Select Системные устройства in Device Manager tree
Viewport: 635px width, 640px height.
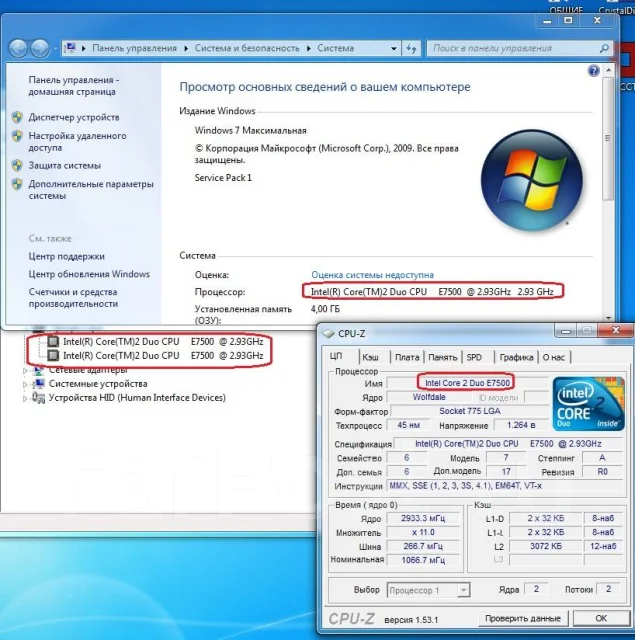tap(98, 384)
